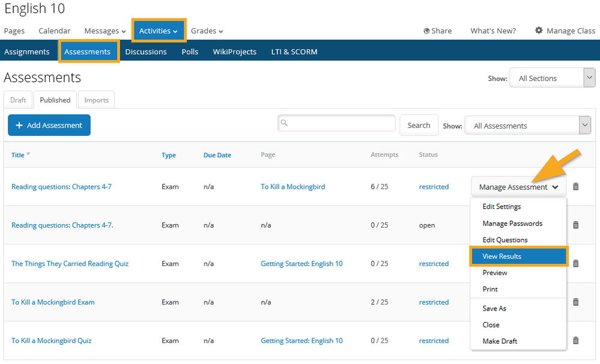Open The Things They Carried Reading Quiz
This screenshot has height=364, width=600.
[x=70, y=263]
